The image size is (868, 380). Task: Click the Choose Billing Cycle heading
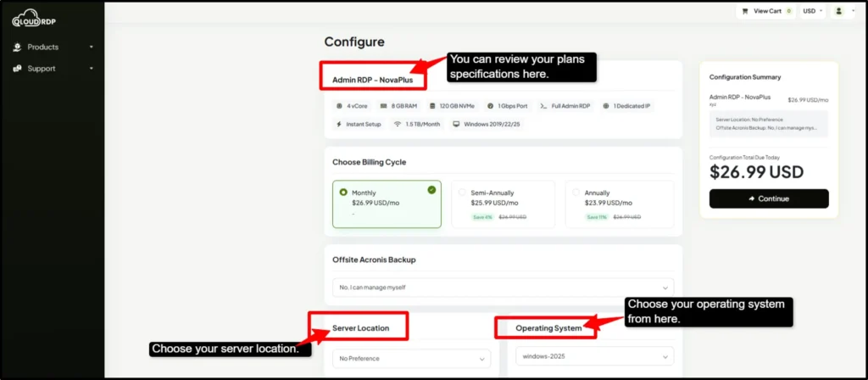[370, 162]
